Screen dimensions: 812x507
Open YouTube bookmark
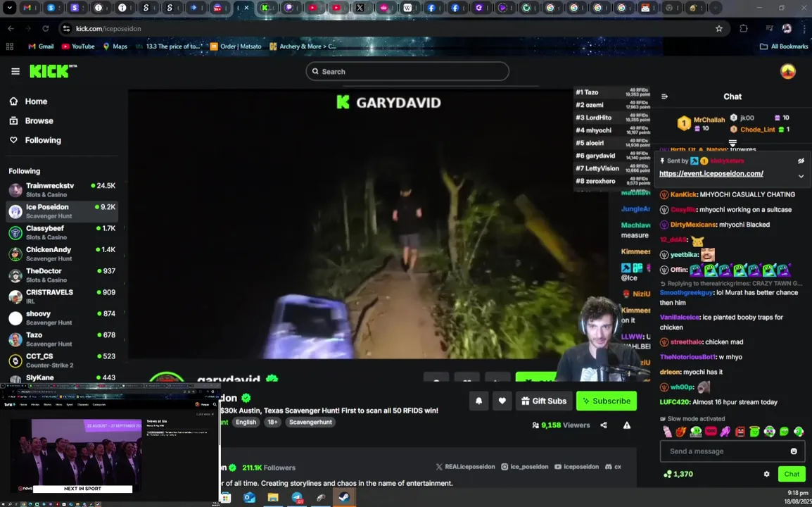[78, 46]
